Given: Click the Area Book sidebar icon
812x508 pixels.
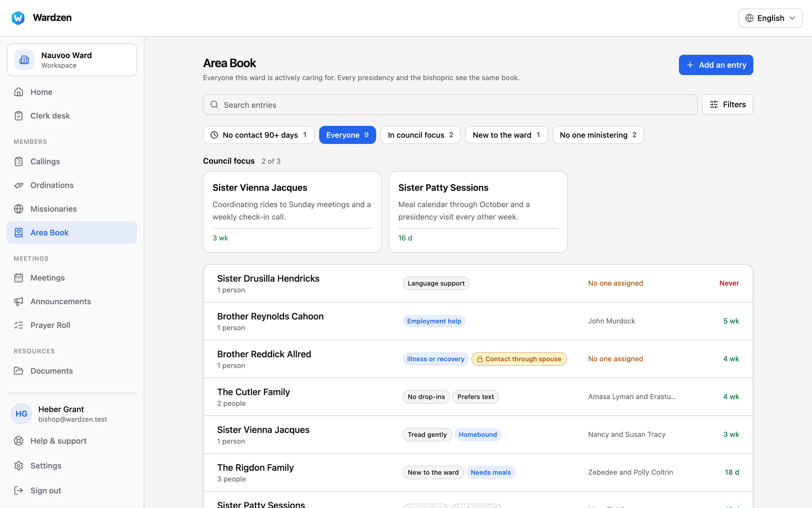Looking at the screenshot, I should 18,233.
